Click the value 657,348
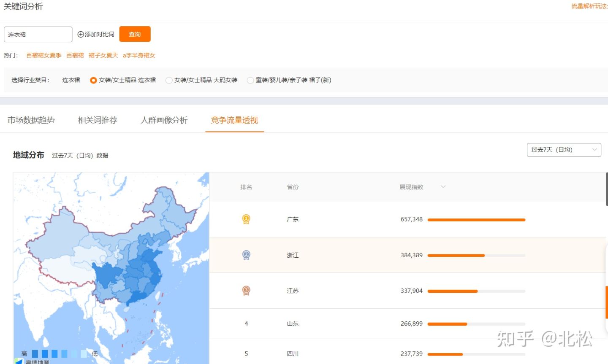The image size is (608, 364). pyautogui.click(x=412, y=219)
